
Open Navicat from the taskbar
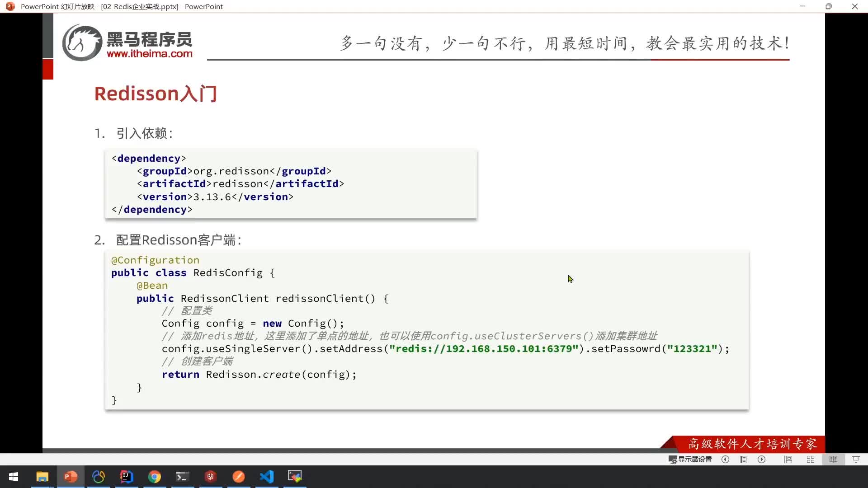coord(99,477)
